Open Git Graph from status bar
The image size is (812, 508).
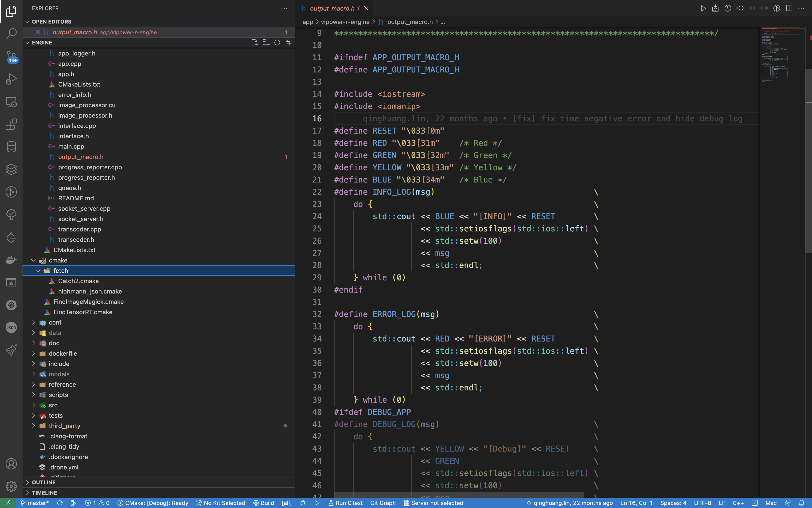[383, 503]
